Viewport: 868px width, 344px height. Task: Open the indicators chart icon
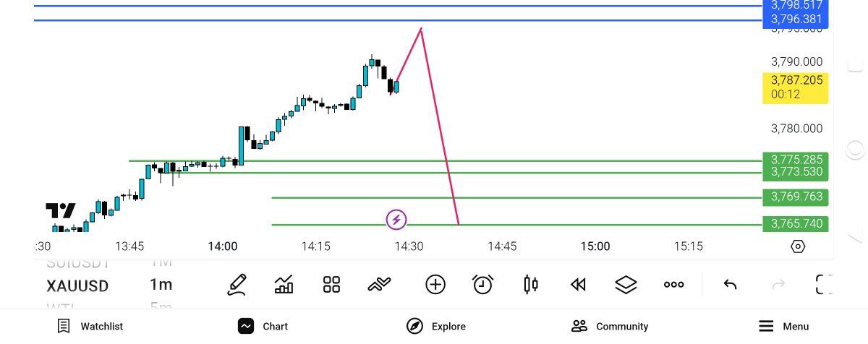[284, 285]
